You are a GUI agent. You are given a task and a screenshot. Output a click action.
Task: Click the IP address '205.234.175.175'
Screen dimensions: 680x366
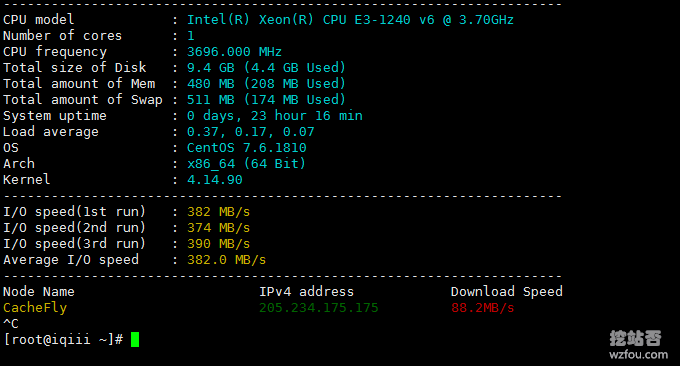318,308
